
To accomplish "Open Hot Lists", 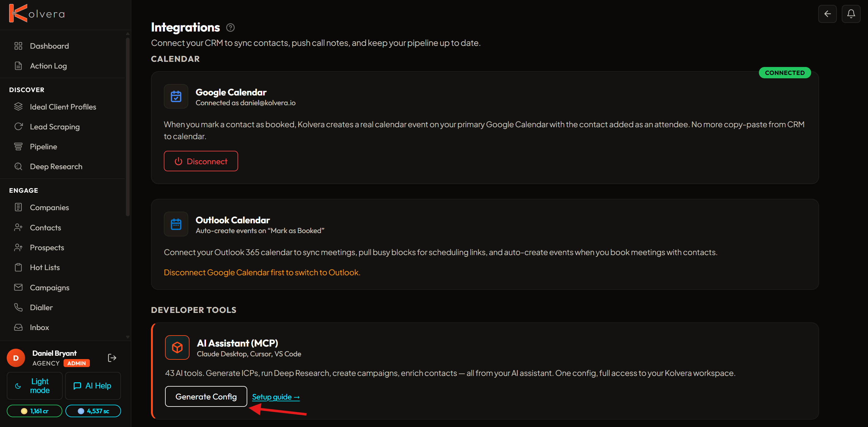I will tap(45, 267).
